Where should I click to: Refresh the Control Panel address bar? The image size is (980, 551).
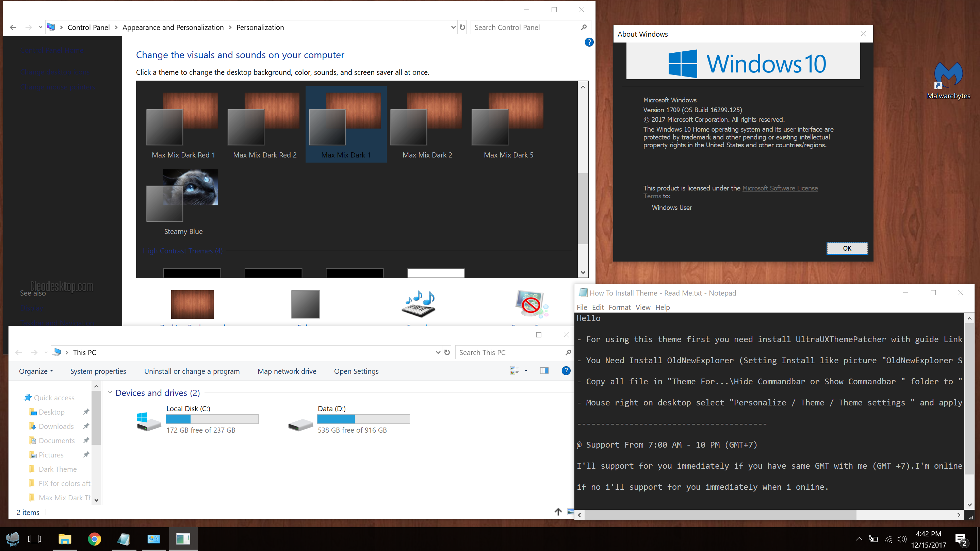[x=462, y=27]
